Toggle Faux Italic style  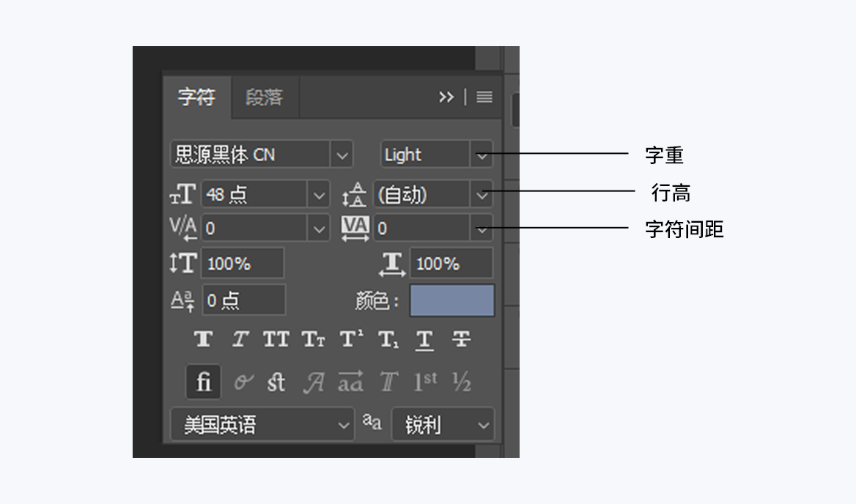(240, 339)
